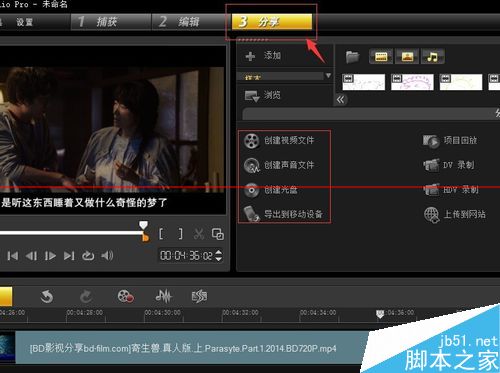Open the 分享 step tab
Screen dimensions: 500x373
[272, 22]
